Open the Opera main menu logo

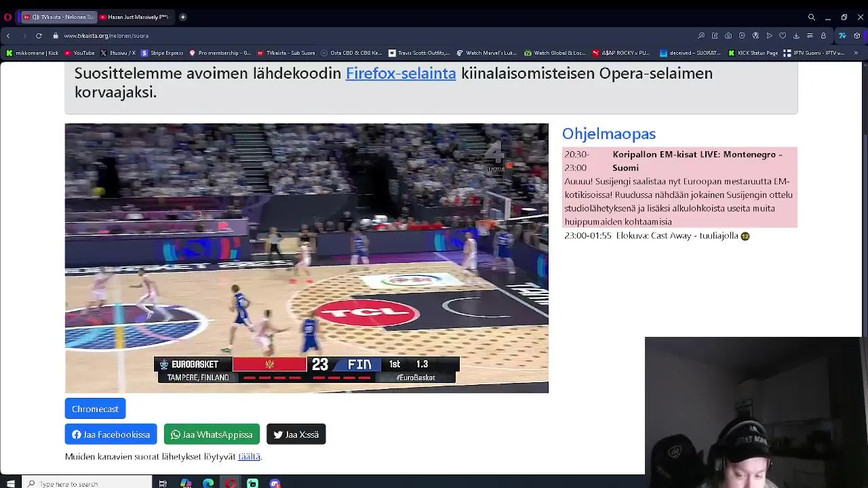click(x=8, y=17)
